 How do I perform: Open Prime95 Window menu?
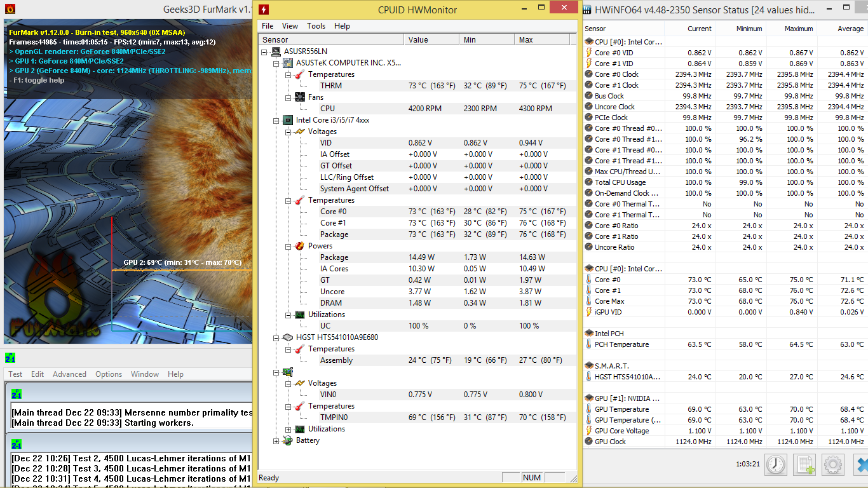coord(145,374)
